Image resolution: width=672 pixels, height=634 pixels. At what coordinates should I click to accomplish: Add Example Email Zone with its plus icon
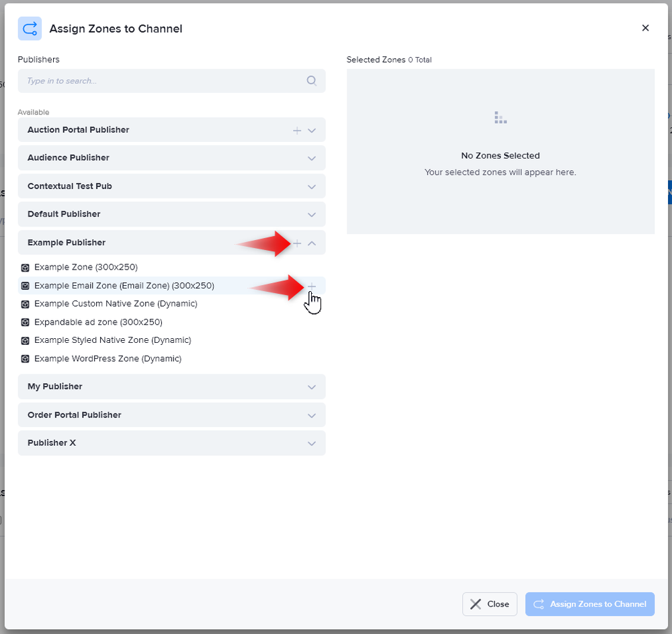pyautogui.click(x=312, y=286)
